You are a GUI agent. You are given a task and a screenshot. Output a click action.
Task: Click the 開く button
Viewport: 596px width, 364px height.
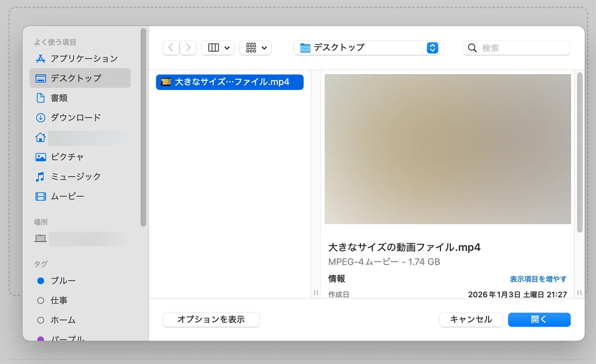539,319
